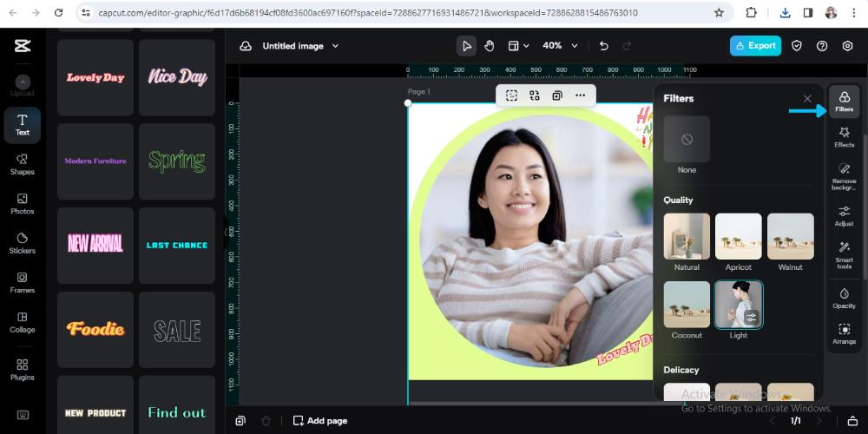Open the canvas layout dropdown
868x434 pixels.
click(519, 46)
